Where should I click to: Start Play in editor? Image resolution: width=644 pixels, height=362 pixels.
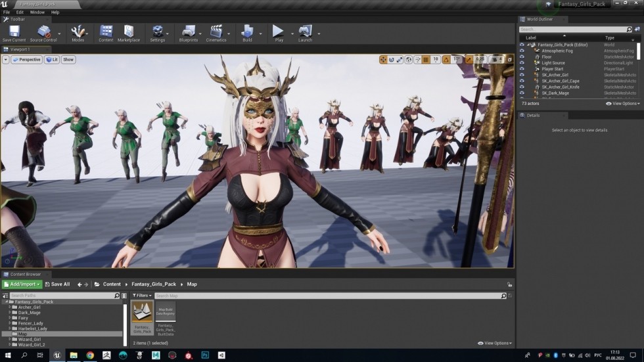pos(279,34)
